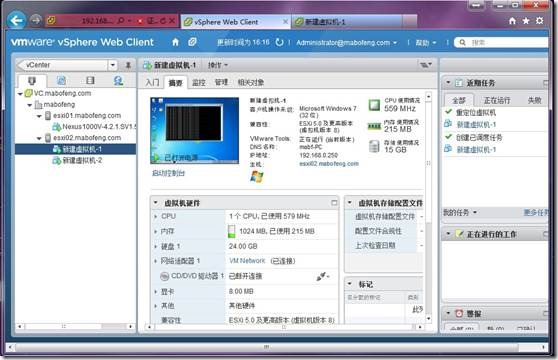Switch to the VMs and Templates navigator icon
The width and height of the screenshot is (558, 360).
tap(61, 80)
